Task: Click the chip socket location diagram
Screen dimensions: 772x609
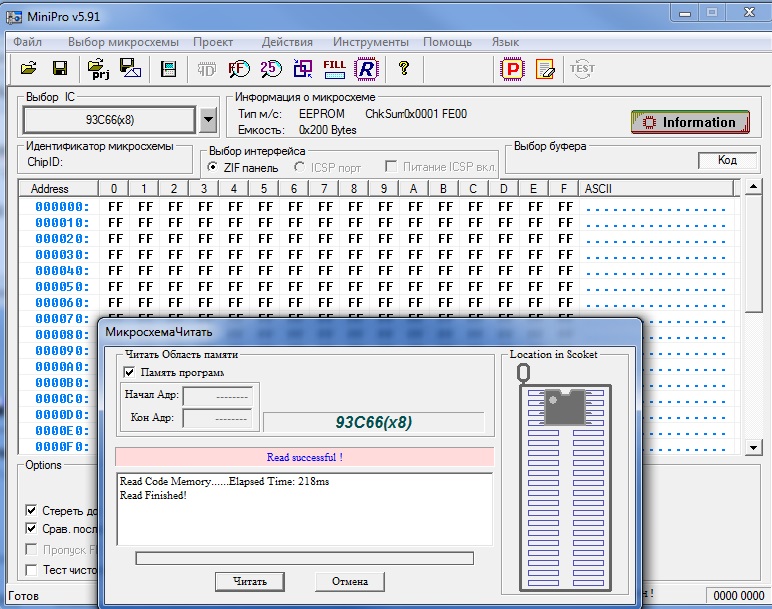Action: pyautogui.click(x=565, y=478)
